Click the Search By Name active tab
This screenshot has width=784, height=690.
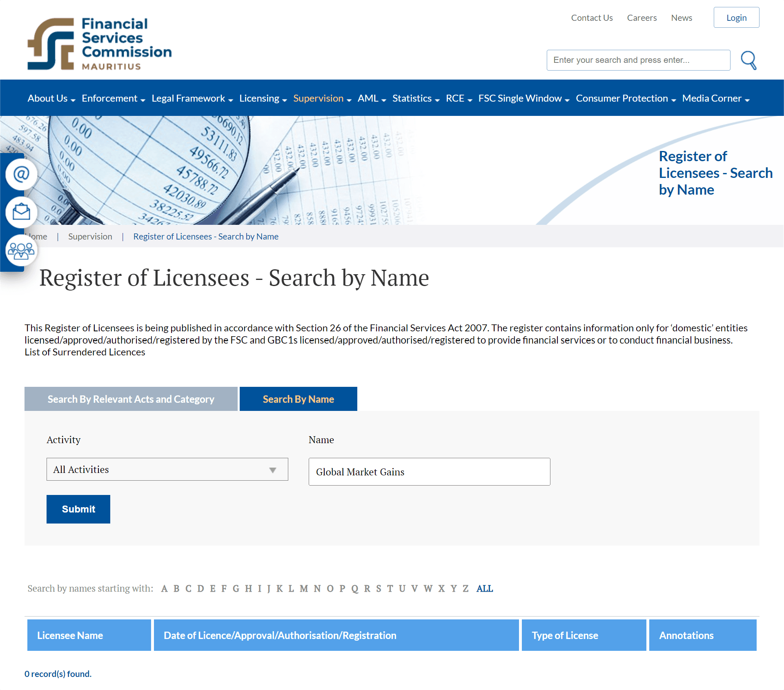(298, 398)
